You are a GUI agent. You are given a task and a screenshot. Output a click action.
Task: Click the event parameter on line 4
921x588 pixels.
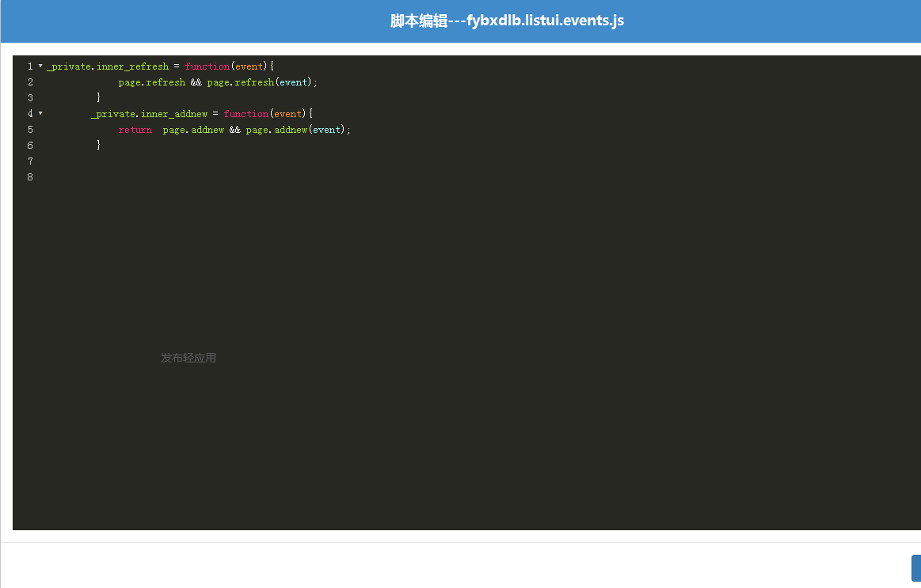tap(288, 114)
